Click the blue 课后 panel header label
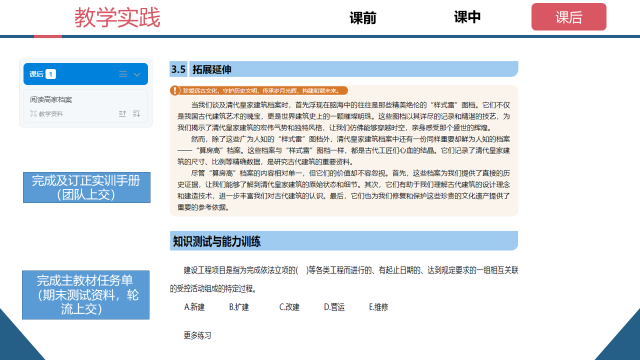Screen dimensions: 640x360 coord(36,74)
